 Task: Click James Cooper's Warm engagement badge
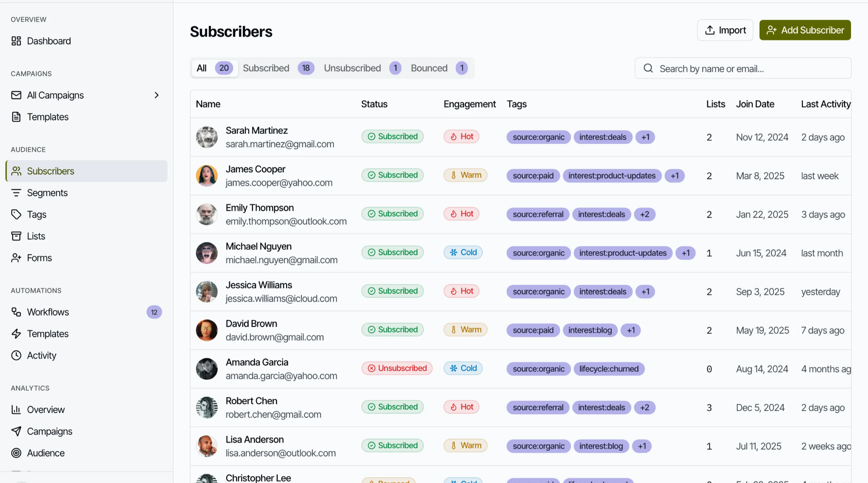pos(465,175)
